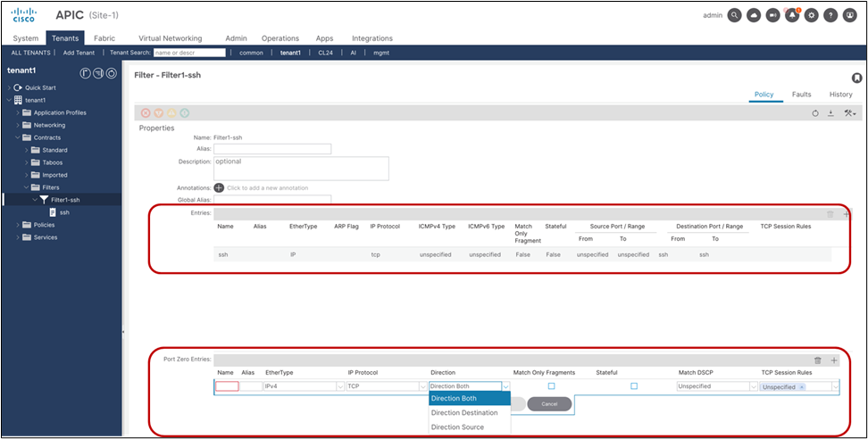
Task: Click the Tenant Search input field
Action: [190, 53]
